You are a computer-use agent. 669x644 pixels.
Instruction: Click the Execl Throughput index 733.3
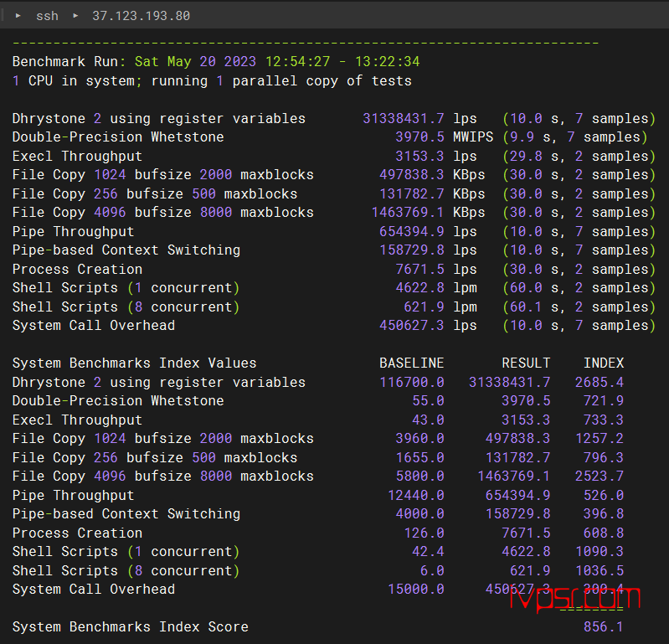pyautogui.click(x=604, y=420)
